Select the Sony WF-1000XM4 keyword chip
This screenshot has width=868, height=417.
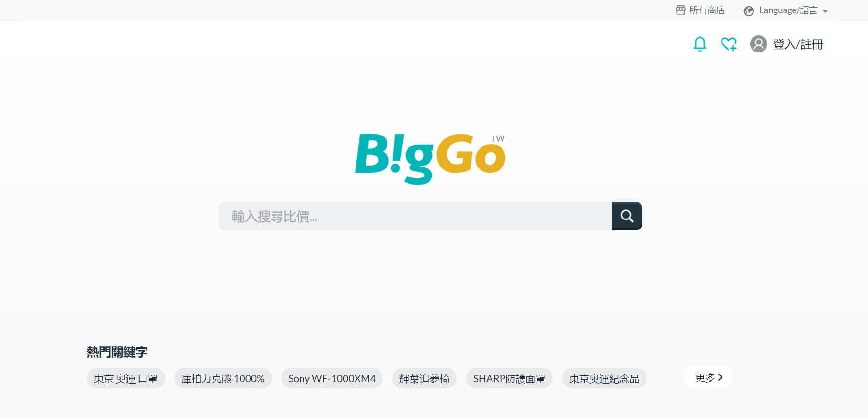(332, 378)
